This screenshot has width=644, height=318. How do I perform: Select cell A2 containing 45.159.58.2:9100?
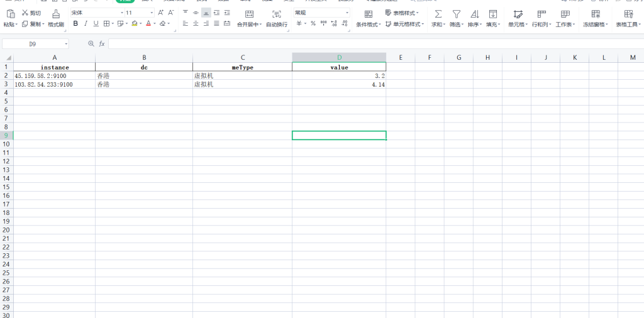54,75
